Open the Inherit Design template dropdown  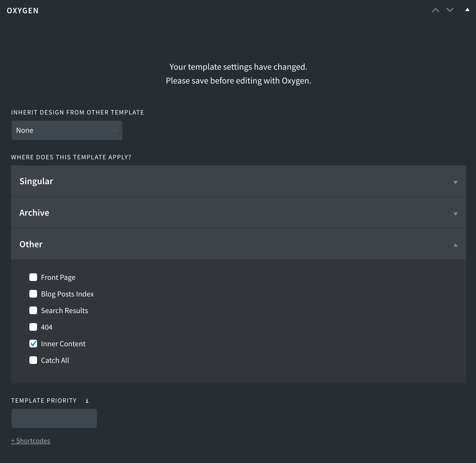coord(67,130)
